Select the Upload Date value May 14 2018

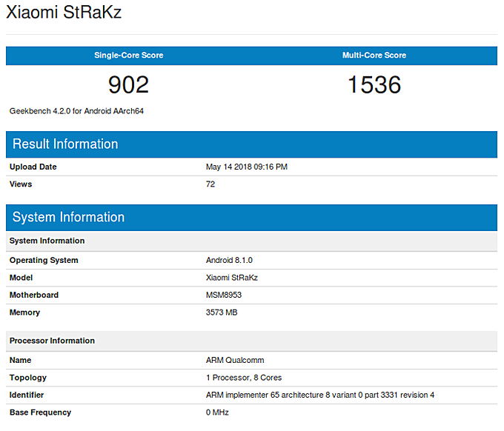tap(247, 167)
